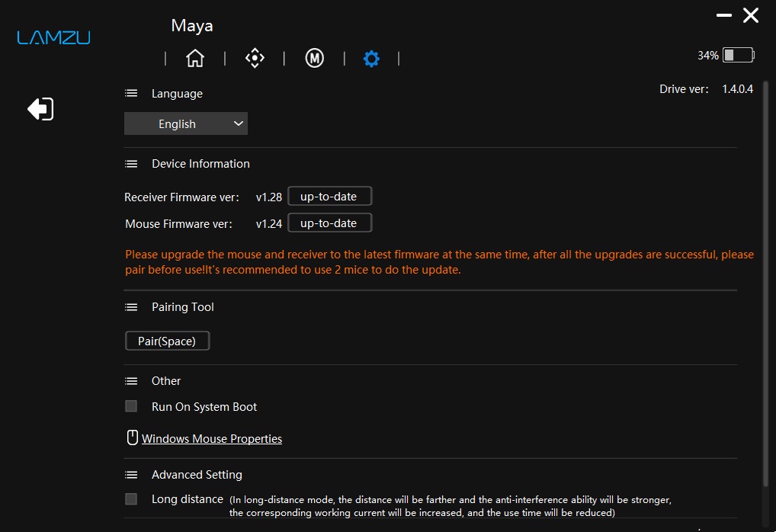Click the Maya device name title

point(192,26)
